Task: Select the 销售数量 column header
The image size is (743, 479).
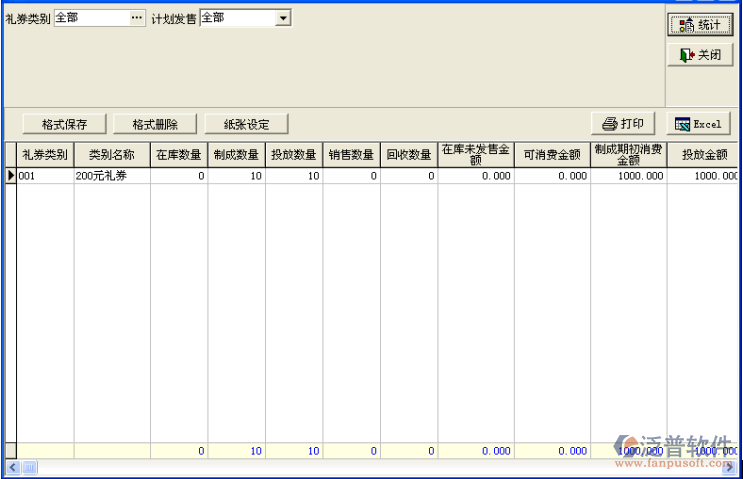Action: coord(351,155)
